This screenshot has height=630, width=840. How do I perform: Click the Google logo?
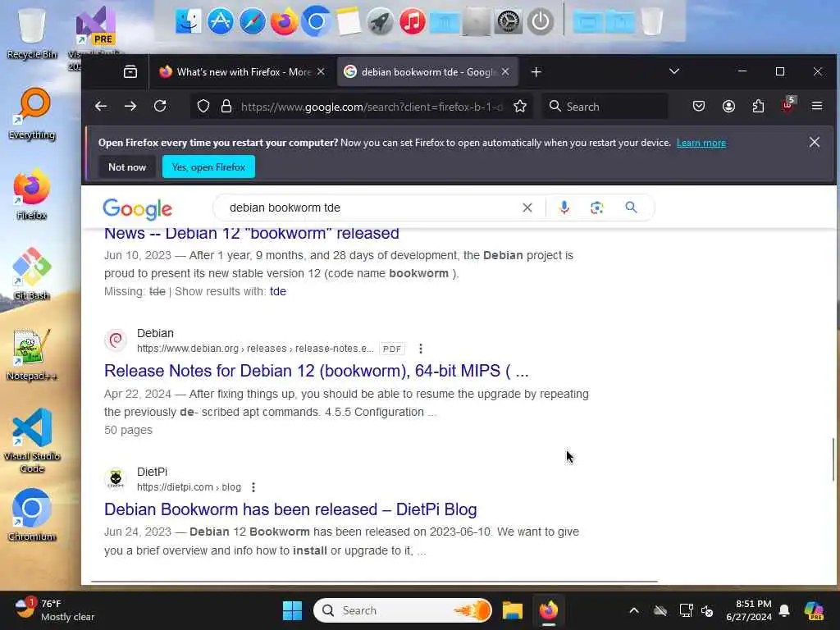[138, 209]
